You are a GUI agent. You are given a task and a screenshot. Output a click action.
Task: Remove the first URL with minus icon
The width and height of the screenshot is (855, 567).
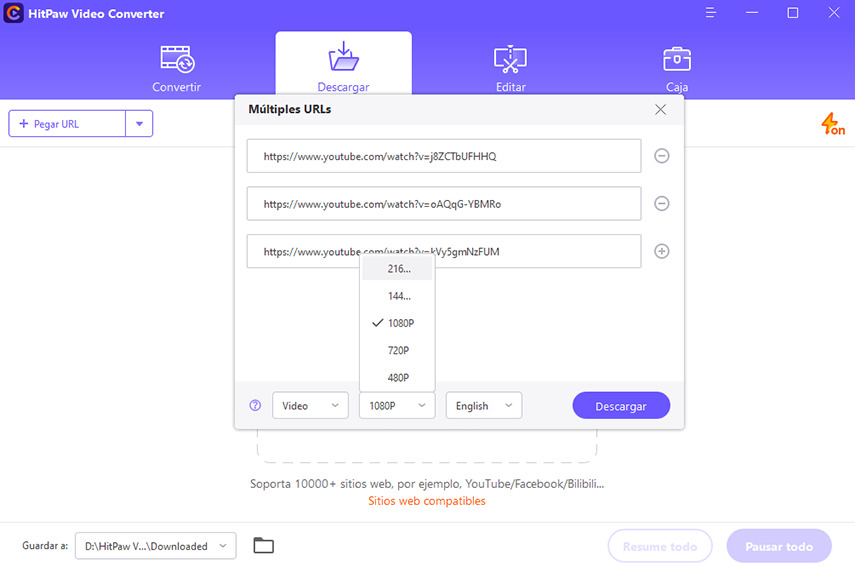tap(661, 156)
